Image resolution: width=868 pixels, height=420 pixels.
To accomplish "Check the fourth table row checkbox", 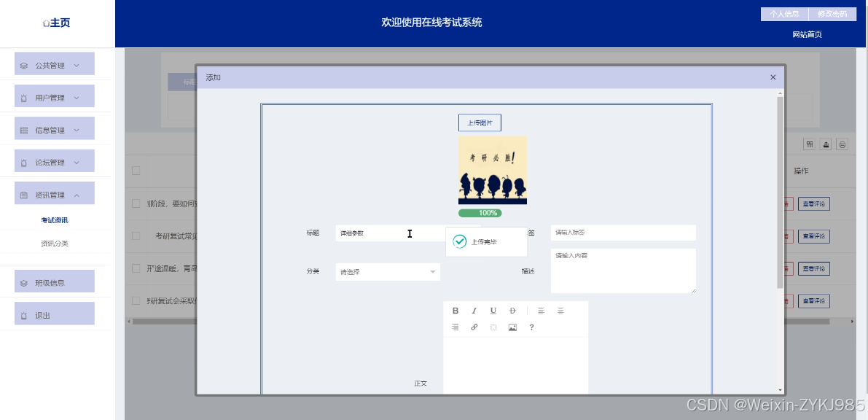I will [136, 301].
